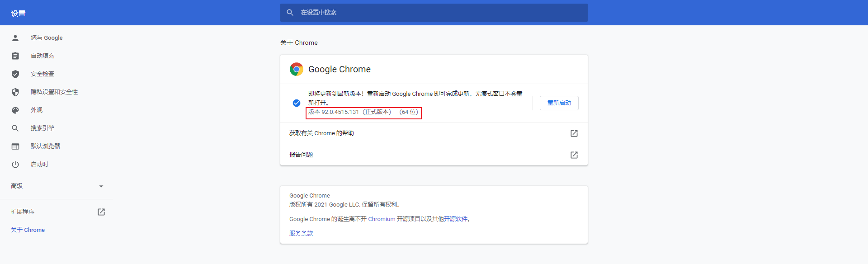Image resolution: width=868 pixels, height=264 pixels.
Task: Click external link icon beside 扩展程序
Action: point(101,212)
